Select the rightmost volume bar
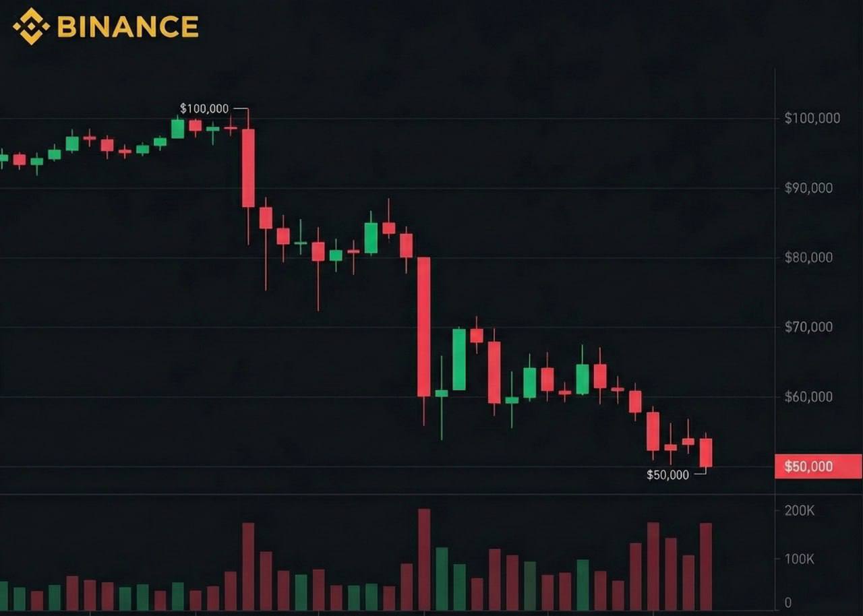The width and height of the screenshot is (863, 616). [706, 566]
